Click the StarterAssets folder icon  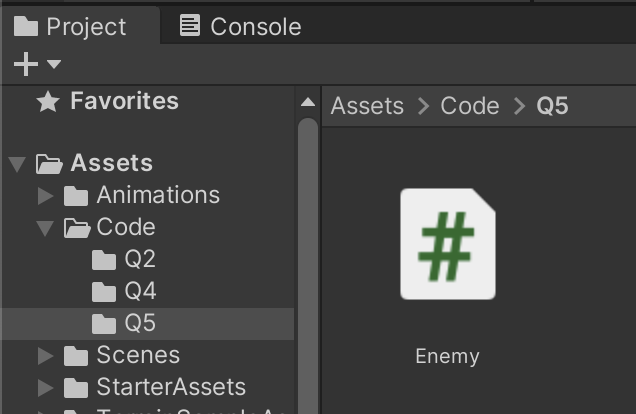[76, 387]
